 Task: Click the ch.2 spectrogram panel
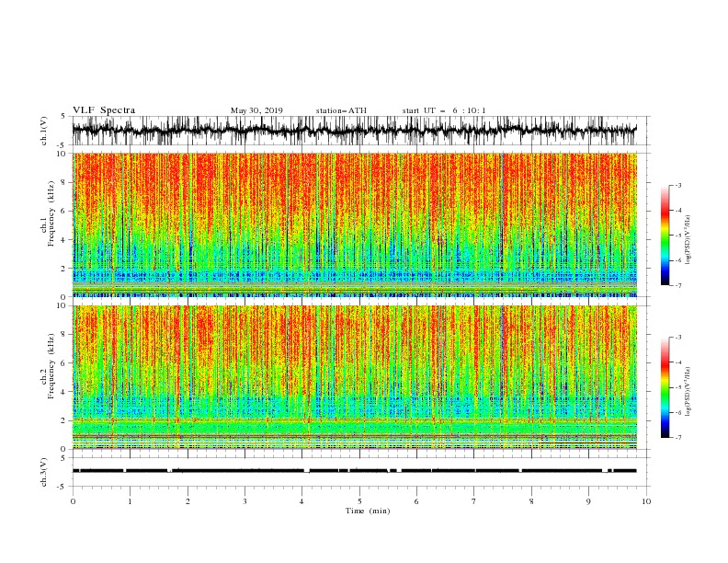point(355,377)
